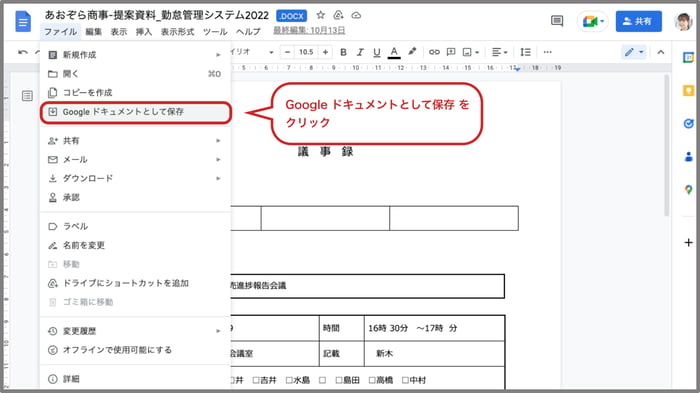The image size is (700, 393).
Task: Open the editing mode pencil dropdown
Action: coord(633,52)
